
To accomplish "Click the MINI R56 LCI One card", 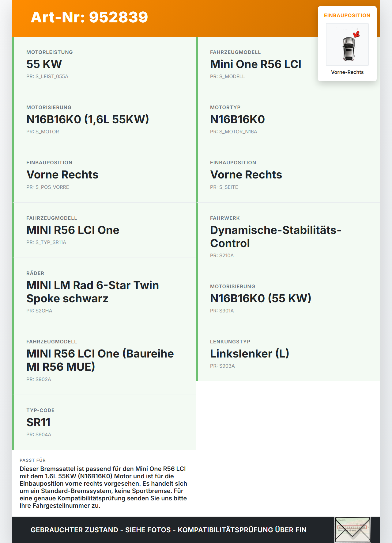I will (104, 230).
